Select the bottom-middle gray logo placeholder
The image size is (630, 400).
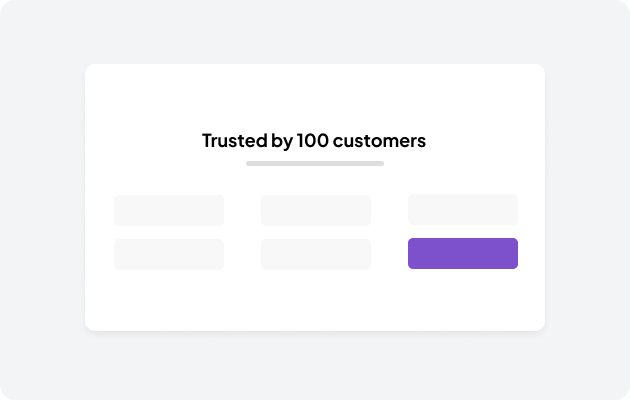point(315,254)
